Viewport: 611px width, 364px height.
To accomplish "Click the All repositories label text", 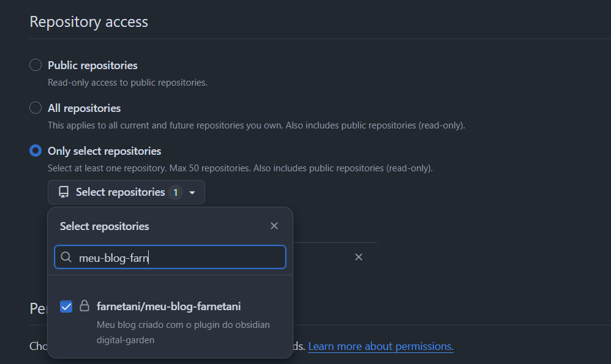I will coord(84,108).
